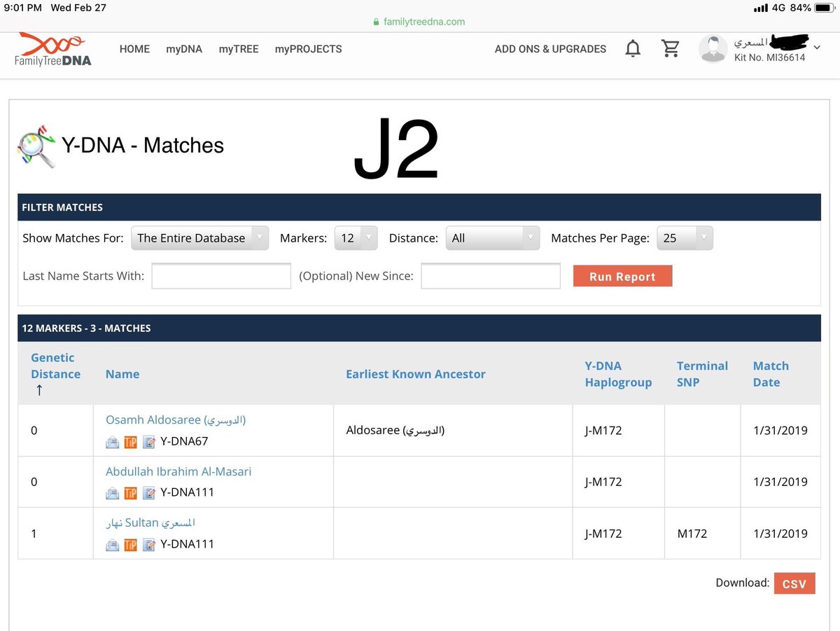Open TiP report for Abdullah Ibrahim Al-Masari
Viewport: 840px width, 631px height.
pos(130,493)
